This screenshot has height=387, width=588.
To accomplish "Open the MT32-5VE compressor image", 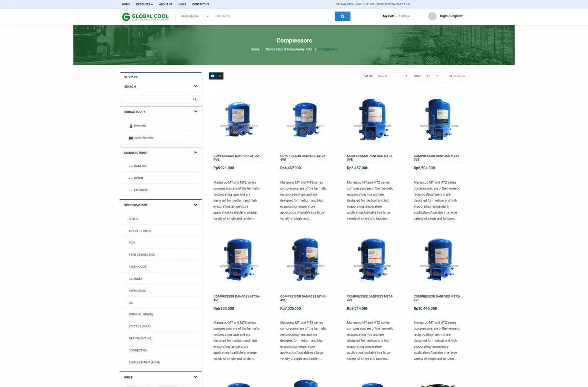I will pyautogui.click(x=439, y=119).
